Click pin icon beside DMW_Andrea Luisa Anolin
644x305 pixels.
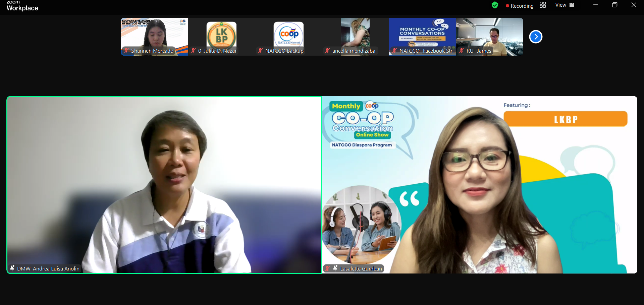[x=12, y=268]
